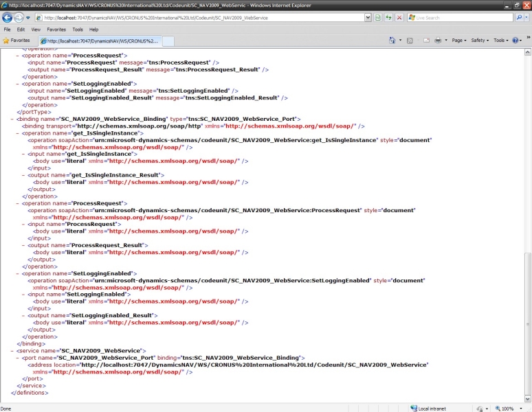Image resolution: width=532 pixels, height=412 pixels.
Task: Open the Page menu in command bar
Action: point(459,41)
